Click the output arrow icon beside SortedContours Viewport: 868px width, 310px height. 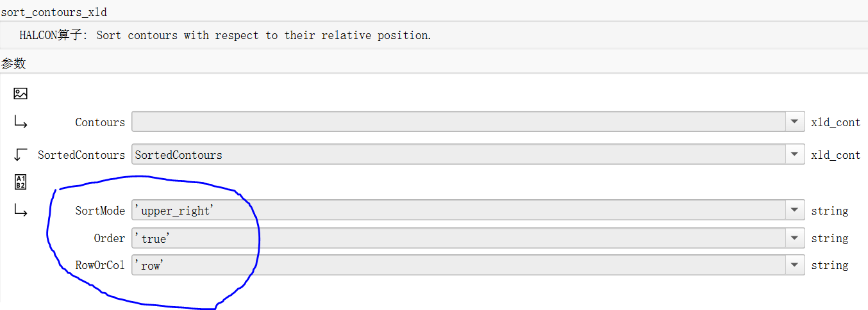pyautogui.click(x=21, y=154)
